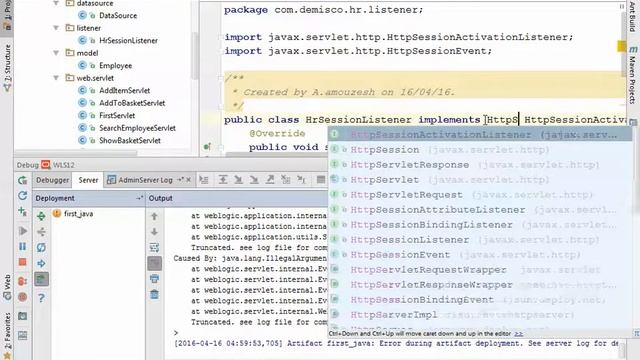640x360 pixels.
Task: Click the Step Over icon
Action: click(x=223, y=180)
